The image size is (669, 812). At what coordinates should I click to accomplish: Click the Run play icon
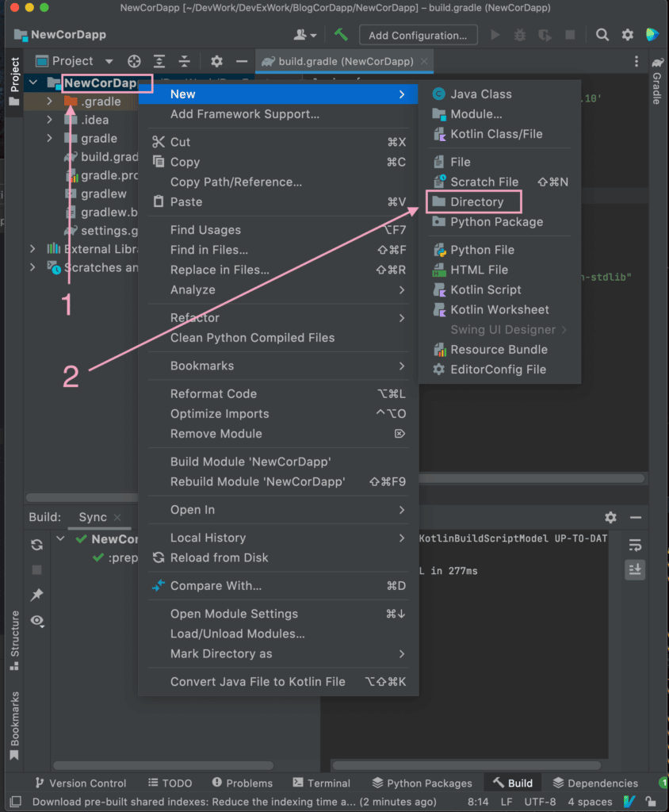point(495,35)
